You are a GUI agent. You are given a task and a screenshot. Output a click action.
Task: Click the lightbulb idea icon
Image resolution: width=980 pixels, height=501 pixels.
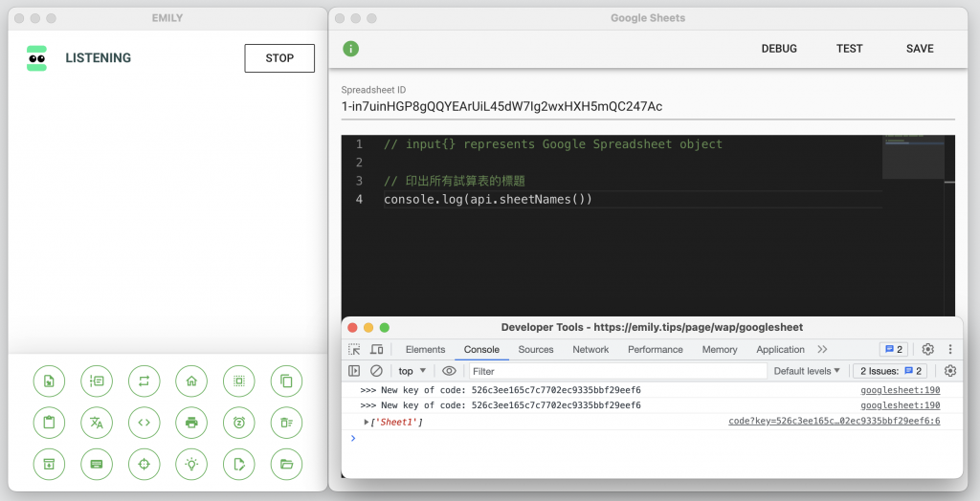(191, 464)
